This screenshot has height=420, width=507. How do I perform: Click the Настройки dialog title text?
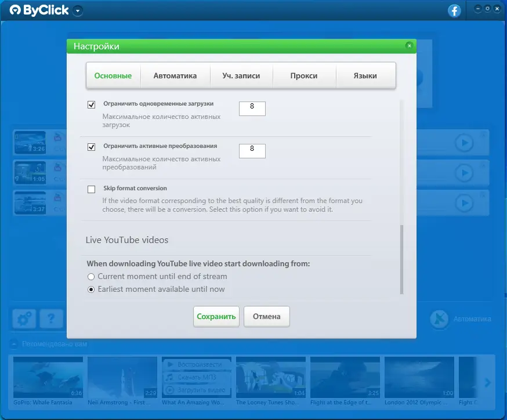96,46
